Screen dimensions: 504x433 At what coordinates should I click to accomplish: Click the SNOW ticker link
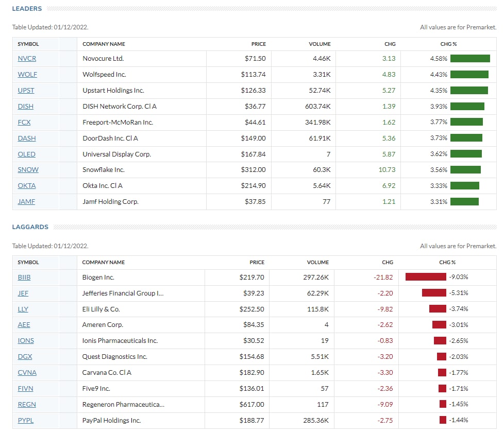(x=28, y=170)
